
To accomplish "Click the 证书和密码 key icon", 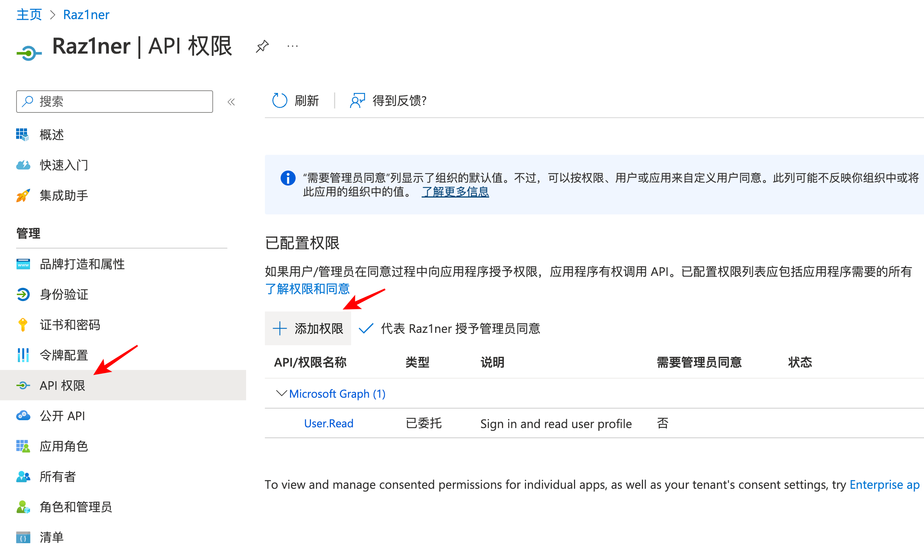I will click(23, 325).
